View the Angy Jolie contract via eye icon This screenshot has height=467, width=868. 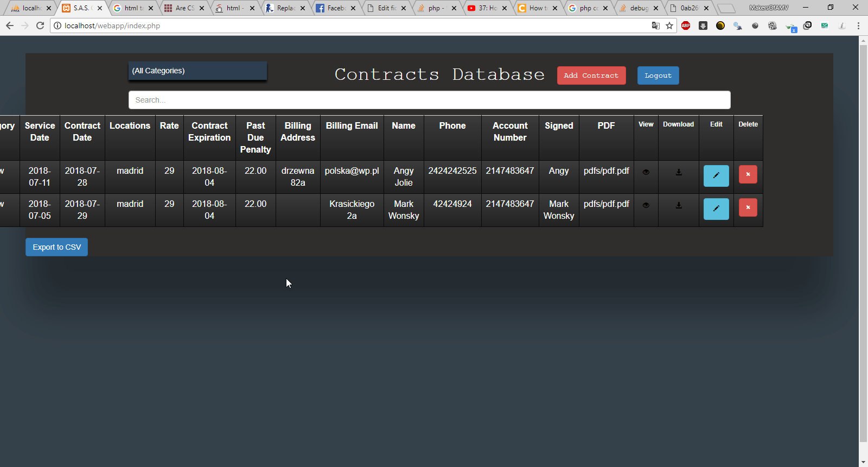(646, 172)
